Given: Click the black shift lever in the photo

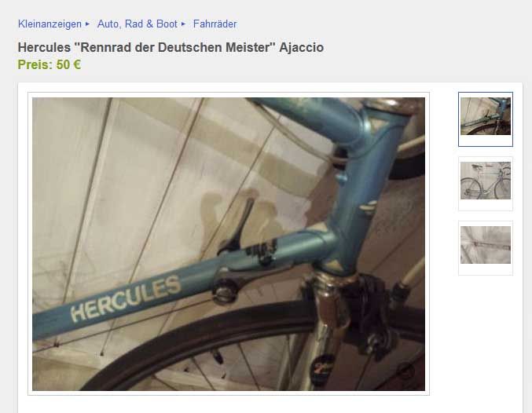Looking at the screenshot, I should [x=237, y=227].
